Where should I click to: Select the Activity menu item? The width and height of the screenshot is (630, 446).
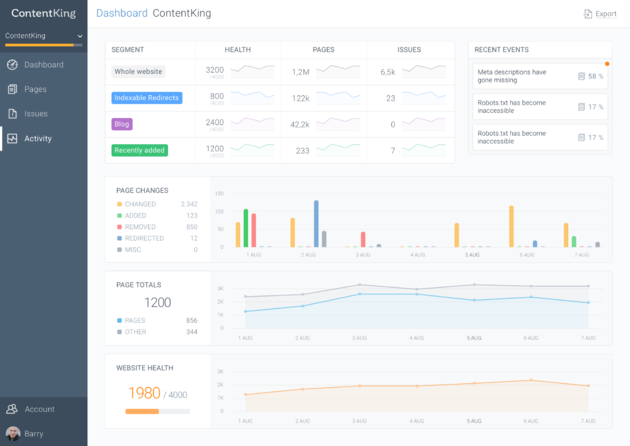tap(43, 139)
